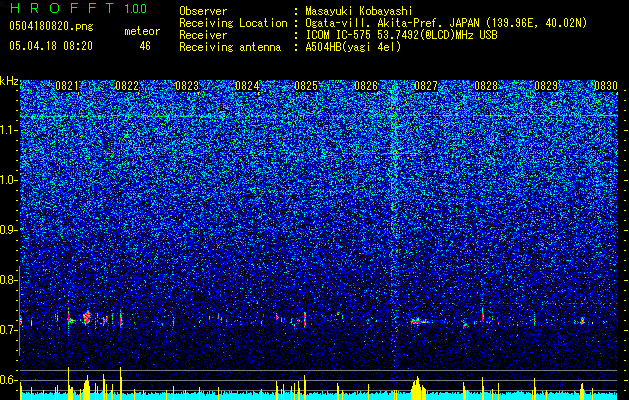629x400 pixels.
Task: Click the 0827 time marker
Action: click(x=426, y=86)
